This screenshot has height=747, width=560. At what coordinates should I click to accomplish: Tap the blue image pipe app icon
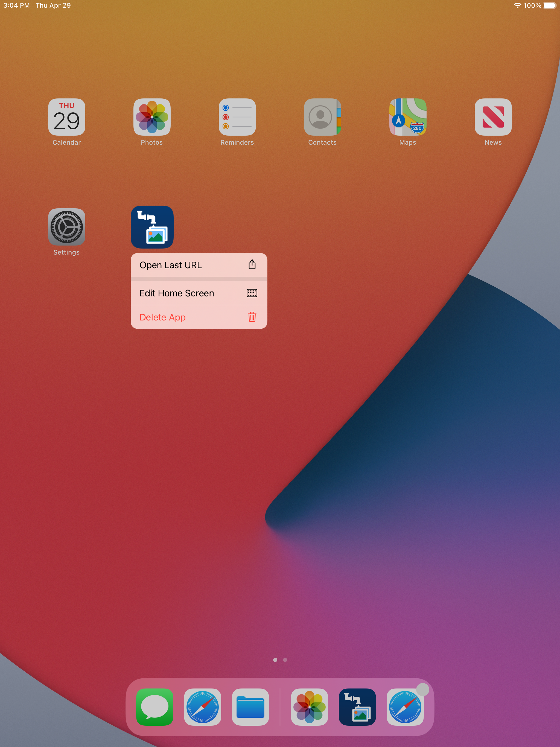tap(152, 227)
